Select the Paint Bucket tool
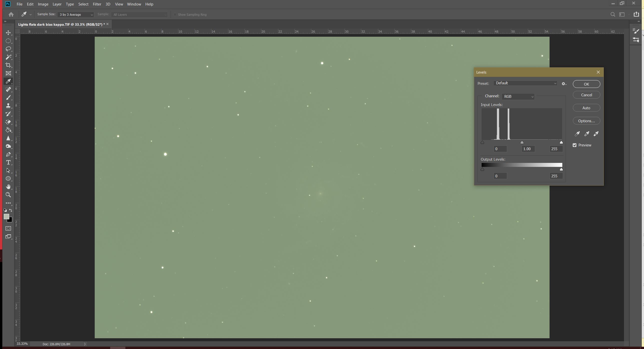Viewport: 644px width, 349px height. 8,130
